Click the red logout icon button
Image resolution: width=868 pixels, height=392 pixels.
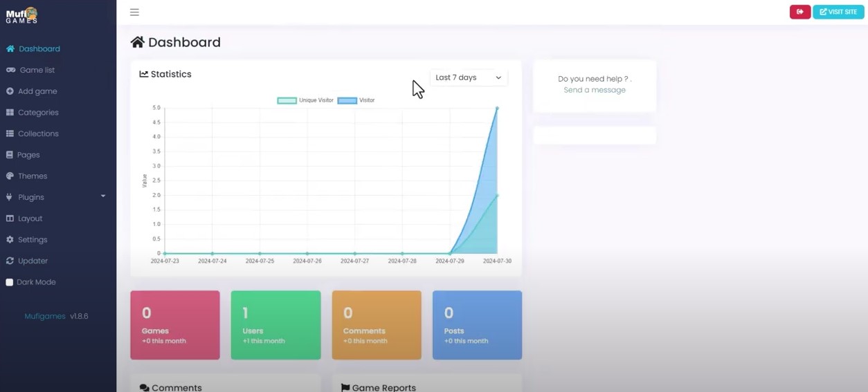tap(799, 12)
